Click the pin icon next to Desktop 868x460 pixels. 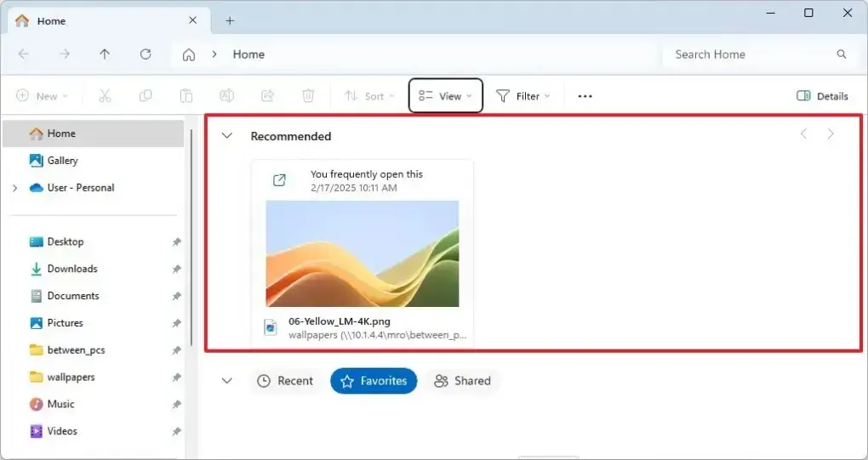click(177, 242)
